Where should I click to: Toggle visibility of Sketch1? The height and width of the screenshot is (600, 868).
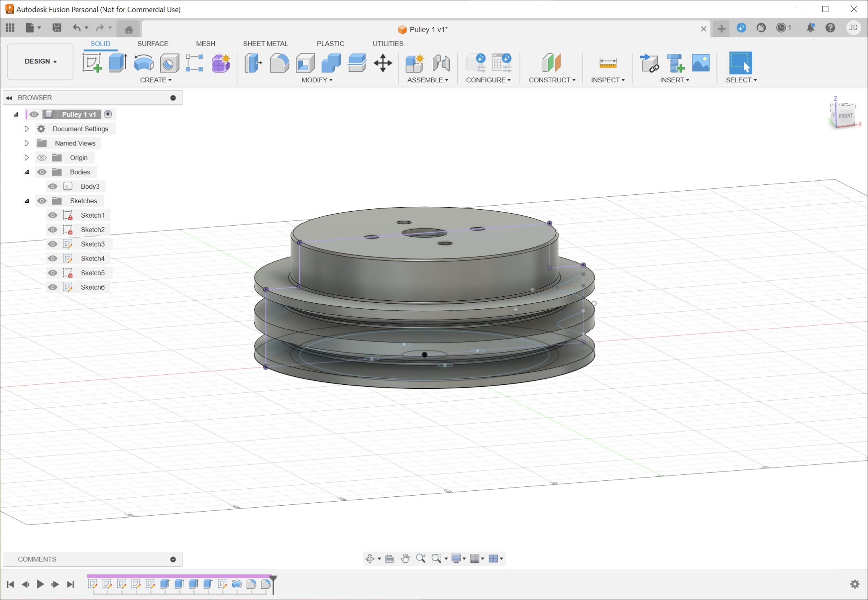point(52,215)
